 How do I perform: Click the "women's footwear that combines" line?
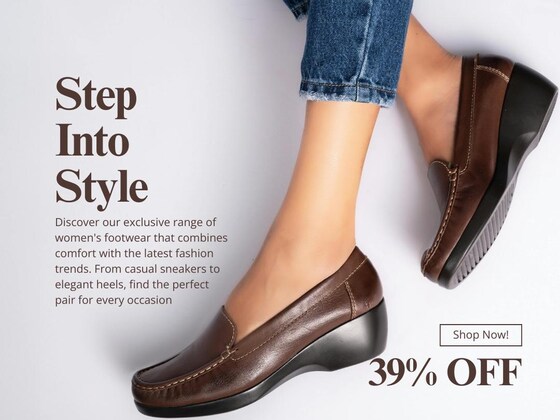(141, 238)
